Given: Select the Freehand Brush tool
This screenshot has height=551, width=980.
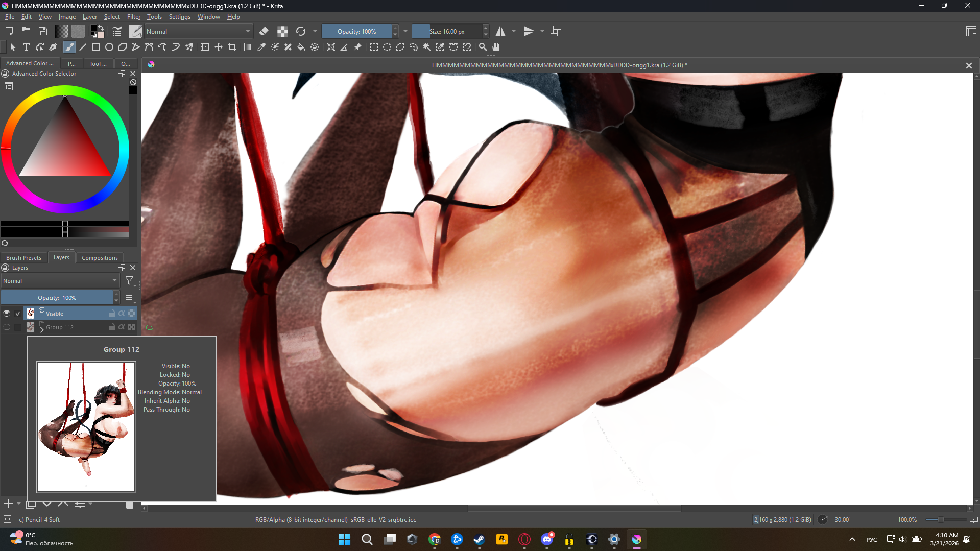Looking at the screenshot, I should (x=69, y=47).
